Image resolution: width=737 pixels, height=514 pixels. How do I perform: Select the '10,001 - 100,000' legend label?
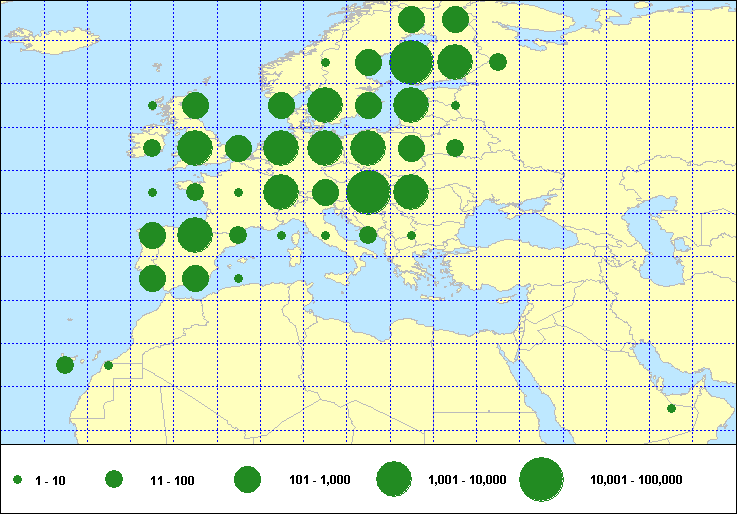[636, 481]
